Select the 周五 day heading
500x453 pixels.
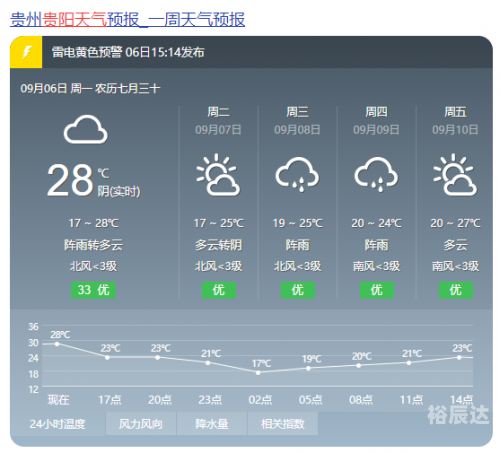[455, 112]
